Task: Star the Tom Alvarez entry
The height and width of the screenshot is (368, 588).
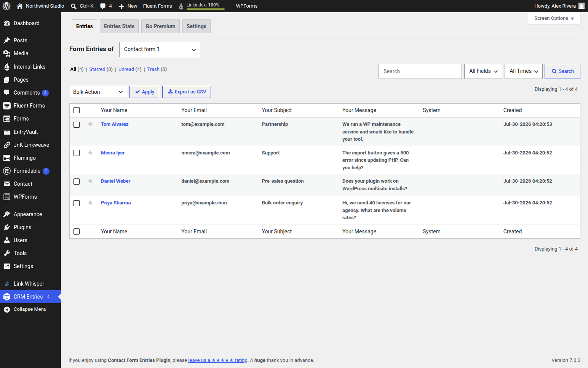Action: [x=90, y=124]
